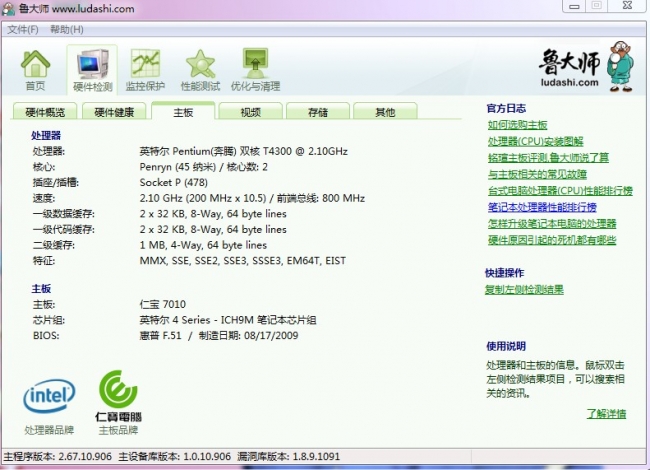Select the 硬件检测 hardware detection icon
This screenshot has height=470, width=650.
92,69
